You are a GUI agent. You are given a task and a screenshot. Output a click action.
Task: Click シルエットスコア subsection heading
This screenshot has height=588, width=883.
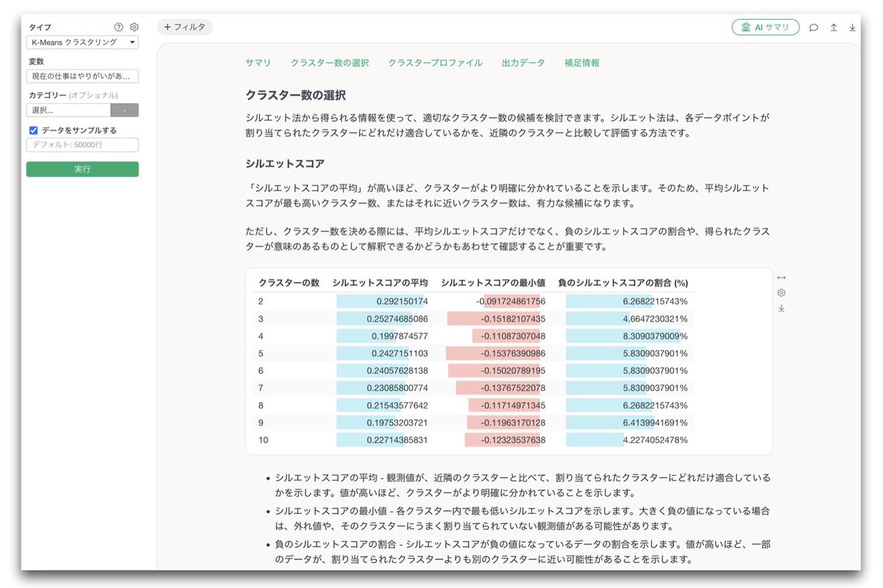coord(286,163)
